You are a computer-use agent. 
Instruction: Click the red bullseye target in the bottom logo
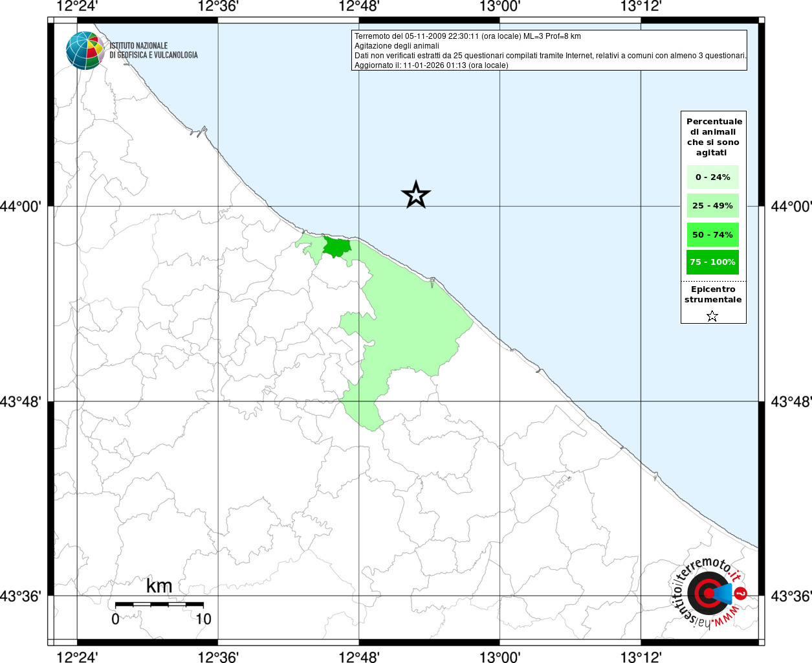(x=707, y=593)
